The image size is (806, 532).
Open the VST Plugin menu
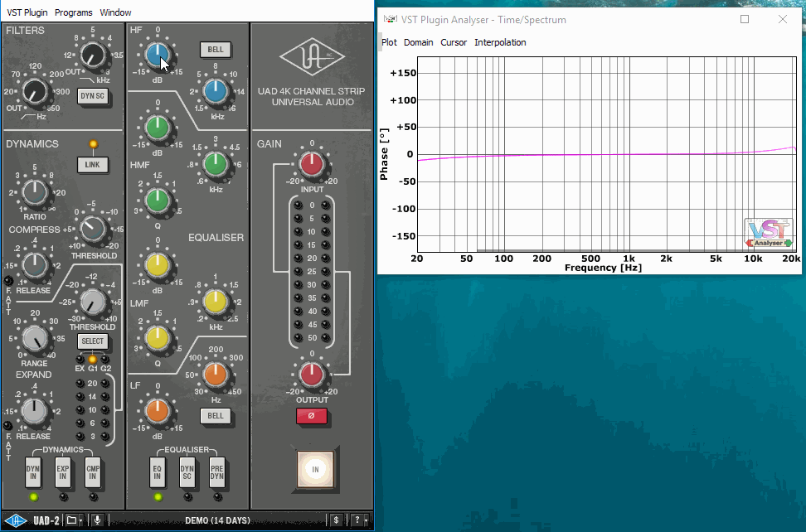click(x=27, y=12)
